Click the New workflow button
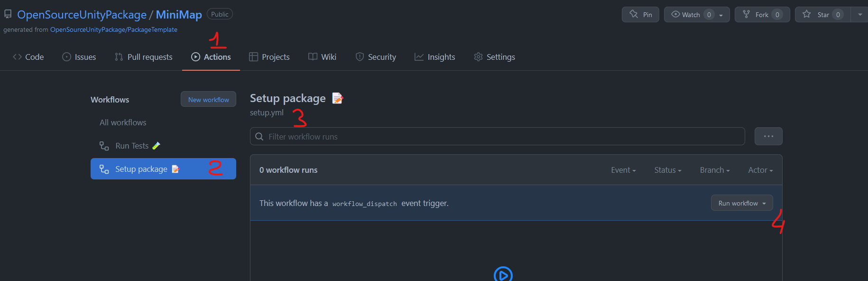The image size is (868, 281). tap(208, 99)
